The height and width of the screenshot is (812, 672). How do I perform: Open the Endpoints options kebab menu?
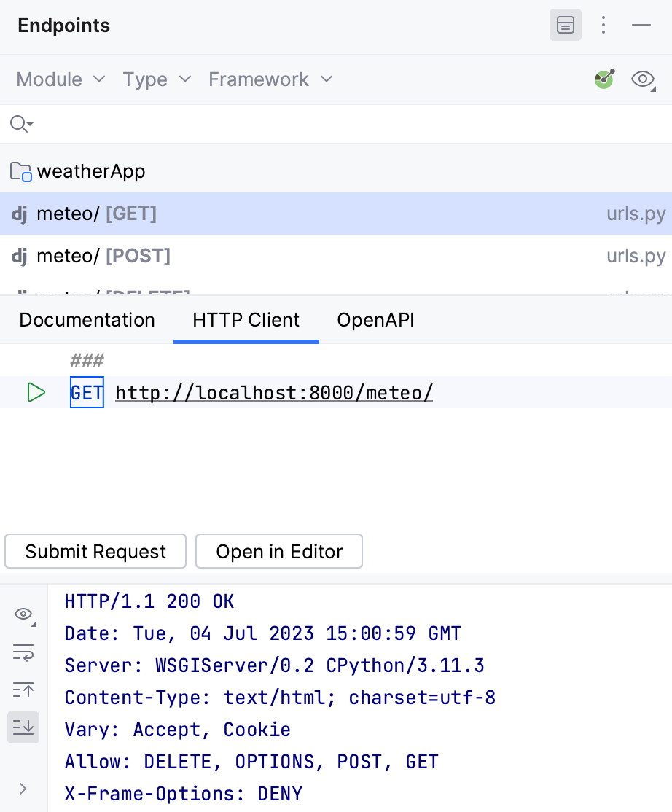[x=603, y=25]
